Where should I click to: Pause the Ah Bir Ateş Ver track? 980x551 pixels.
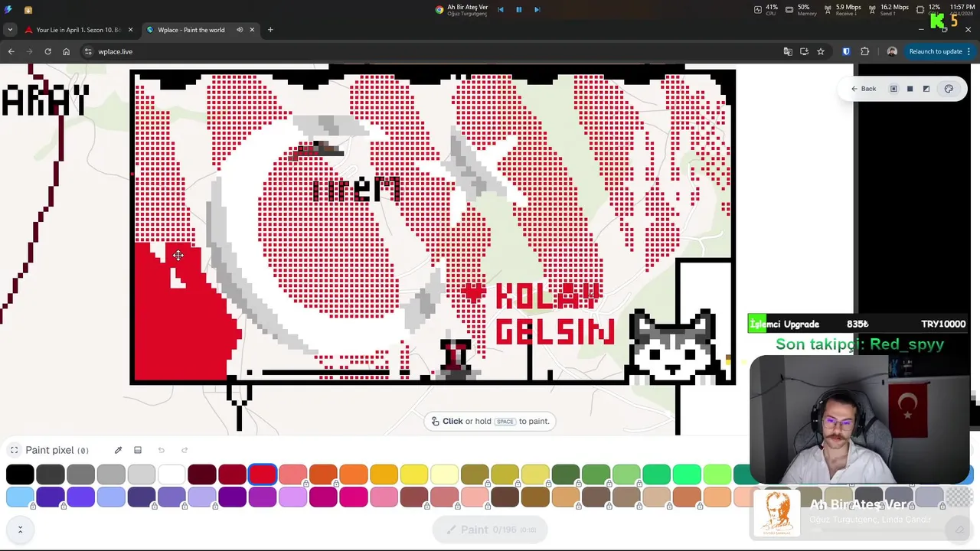[x=518, y=10]
